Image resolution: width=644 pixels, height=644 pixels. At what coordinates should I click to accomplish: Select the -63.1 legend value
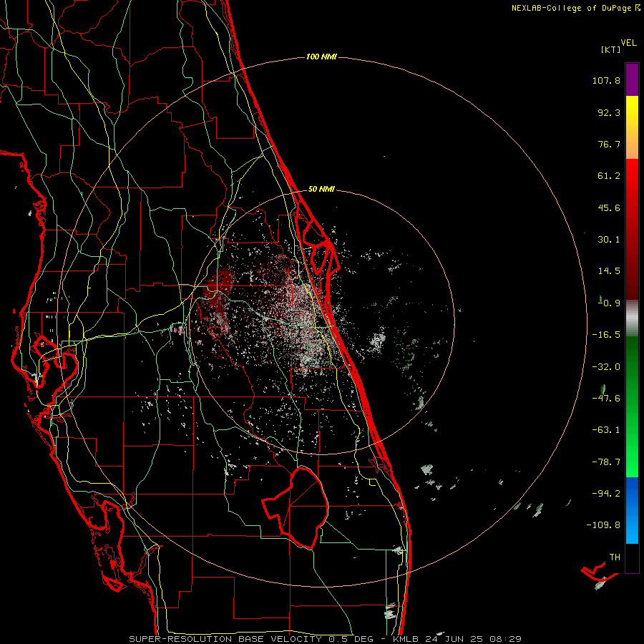point(606,430)
